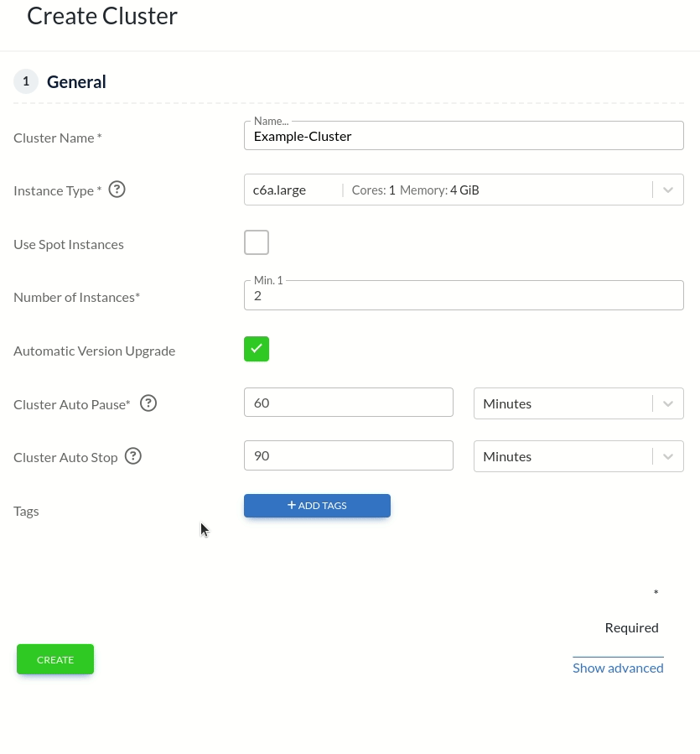Open the Cluster Auto Stop Minutes dropdown
The image size is (700, 754).
point(578,456)
